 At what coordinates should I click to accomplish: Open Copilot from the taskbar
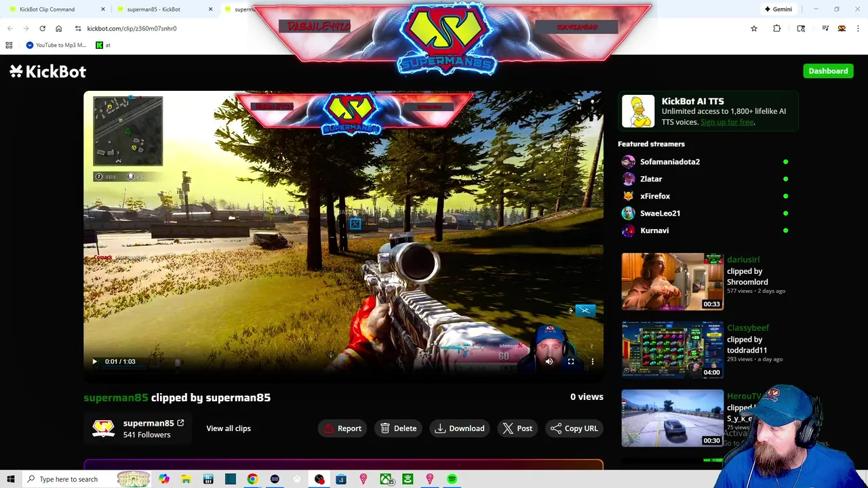point(164,479)
